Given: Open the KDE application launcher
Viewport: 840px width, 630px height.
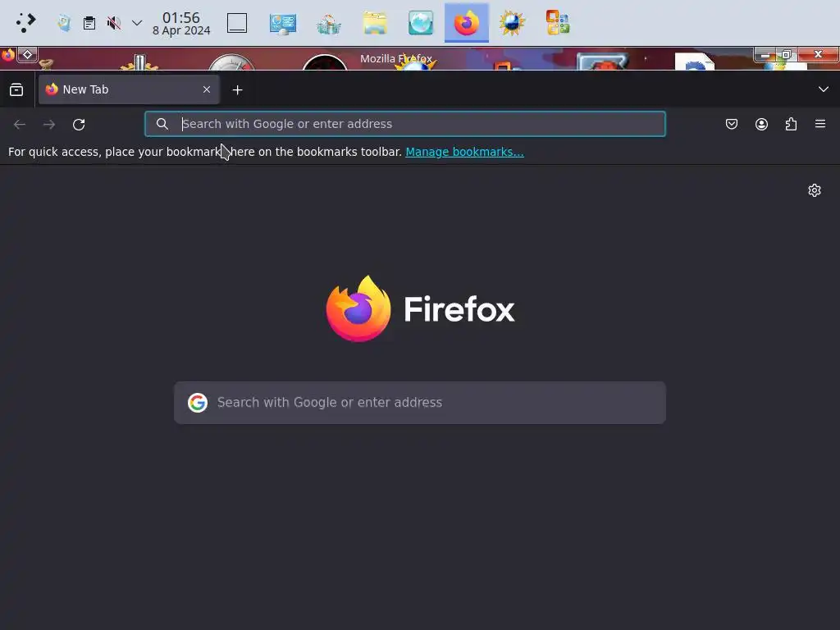Looking at the screenshot, I should coord(25,22).
